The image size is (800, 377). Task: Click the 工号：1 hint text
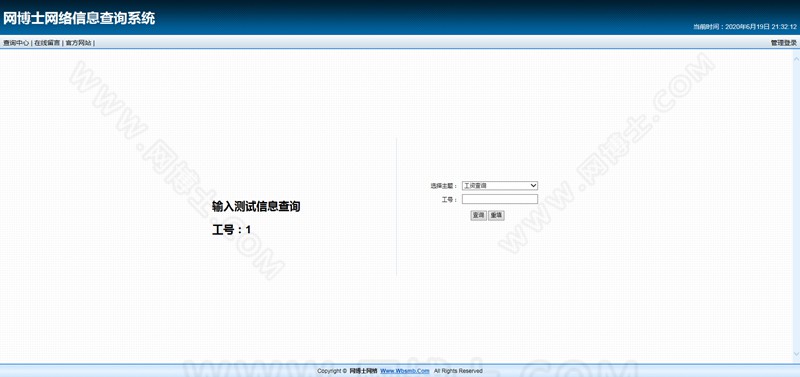point(231,230)
